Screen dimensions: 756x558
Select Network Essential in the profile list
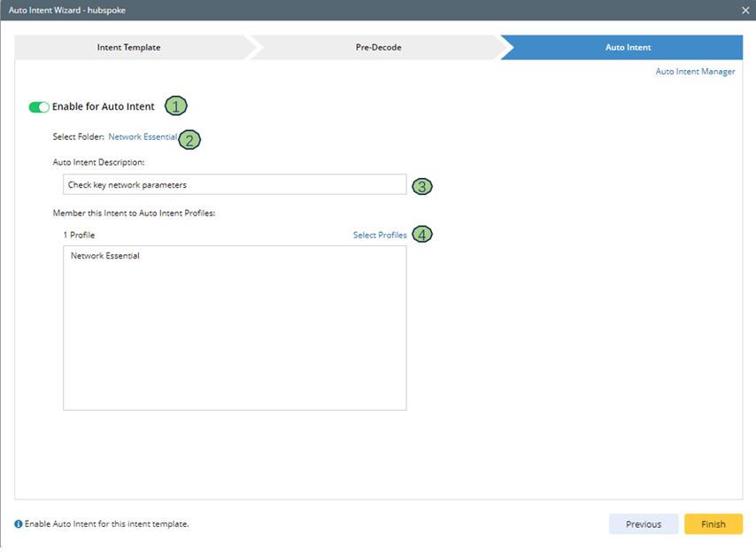(x=105, y=256)
